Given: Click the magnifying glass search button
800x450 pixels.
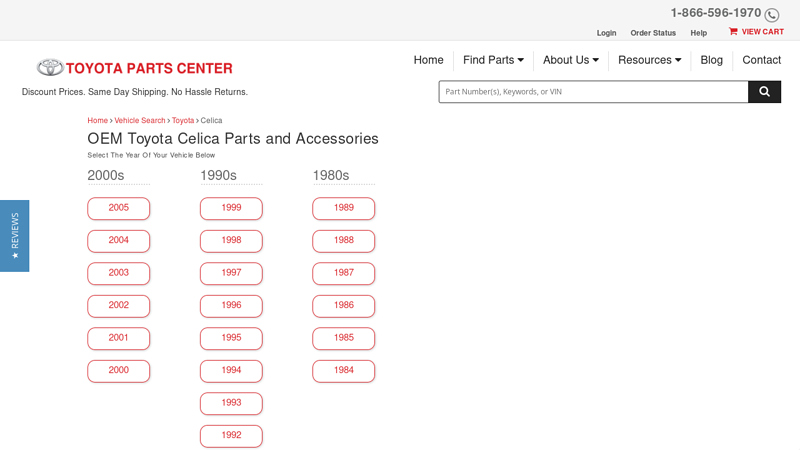Looking at the screenshot, I should (764, 92).
